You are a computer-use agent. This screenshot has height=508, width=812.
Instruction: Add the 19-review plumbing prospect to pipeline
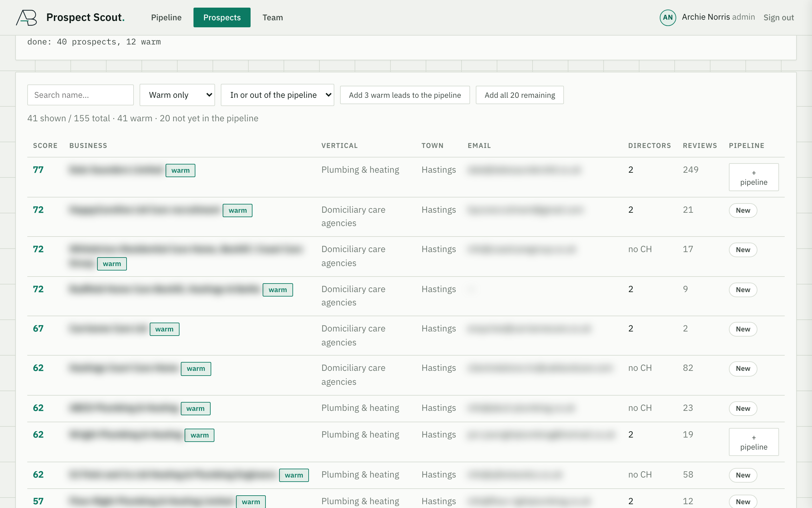tap(754, 442)
